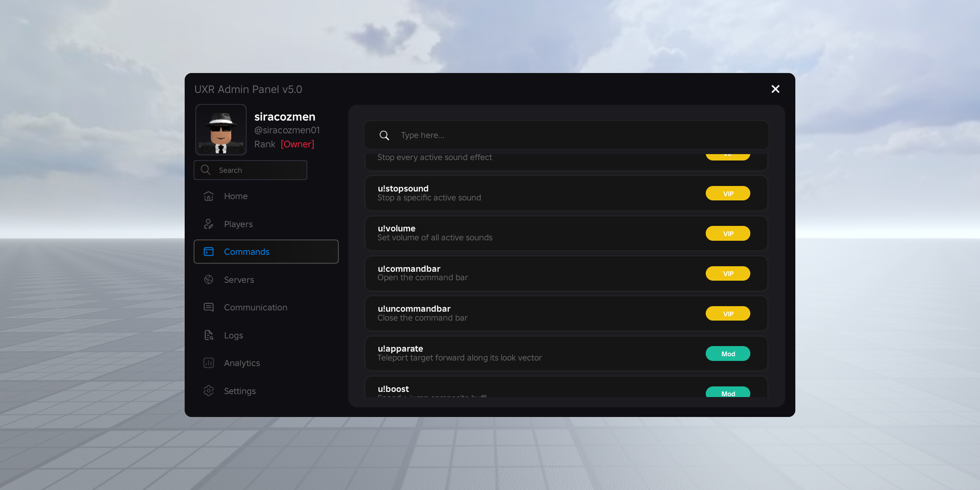Click 'Stop every active sound effect' text
Image resolution: width=980 pixels, height=490 pixels.
(x=434, y=157)
